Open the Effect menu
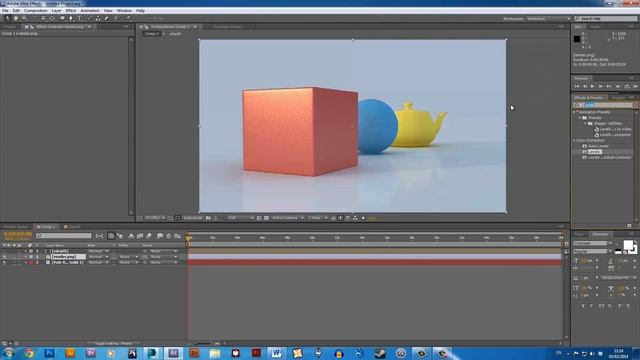This screenshot has width=640, height=360. tap(71, 11)
